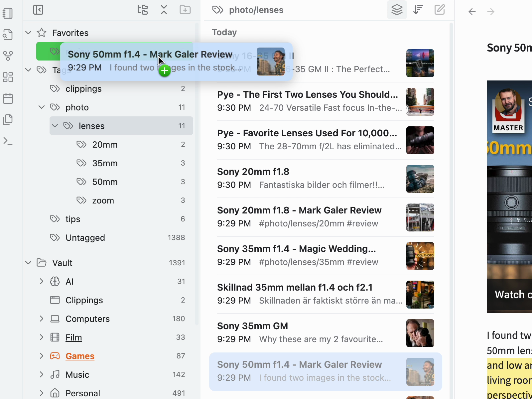Viewport: 532px width, 399px height.
Task: Collapse the lenses tag chevron
Action: (x=55, y=126)
